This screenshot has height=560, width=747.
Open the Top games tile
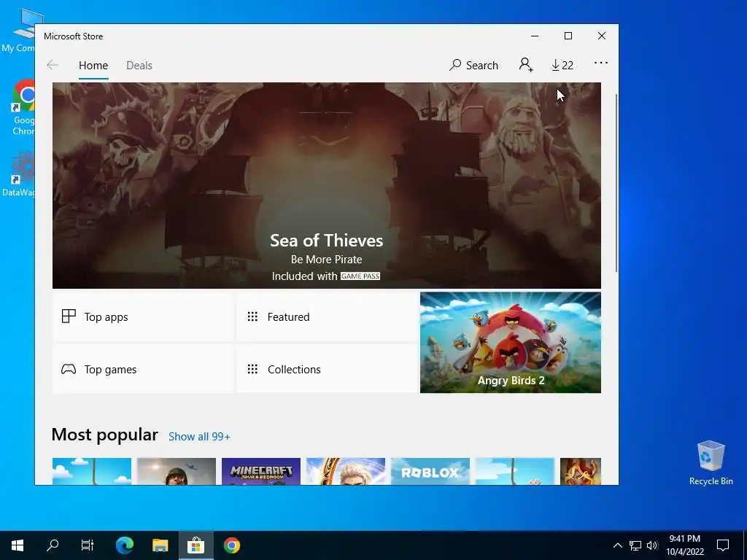pyautogui.click(x=142, y=369)
